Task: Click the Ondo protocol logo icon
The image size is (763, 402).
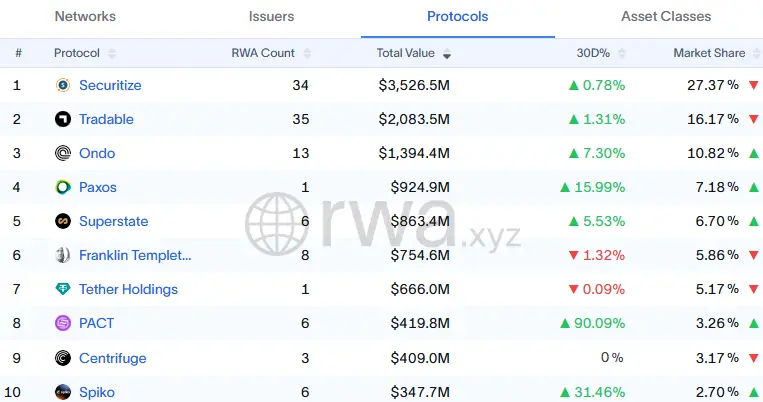Action: 63,153
